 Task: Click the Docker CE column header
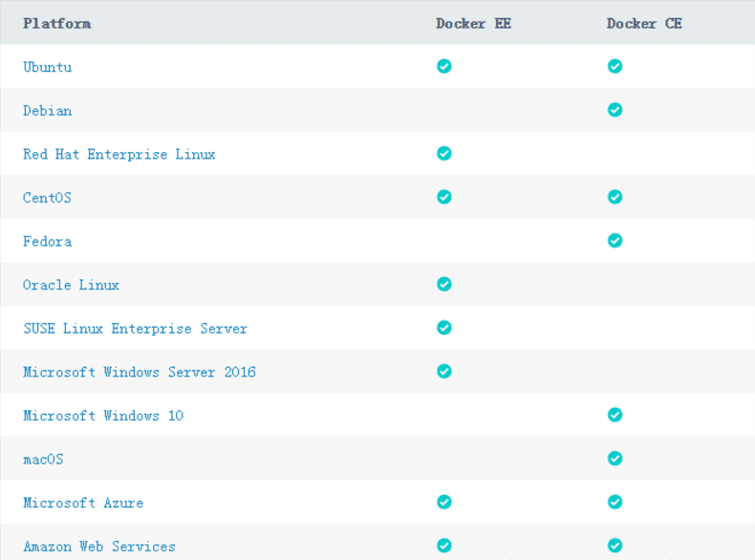[644, 23]
